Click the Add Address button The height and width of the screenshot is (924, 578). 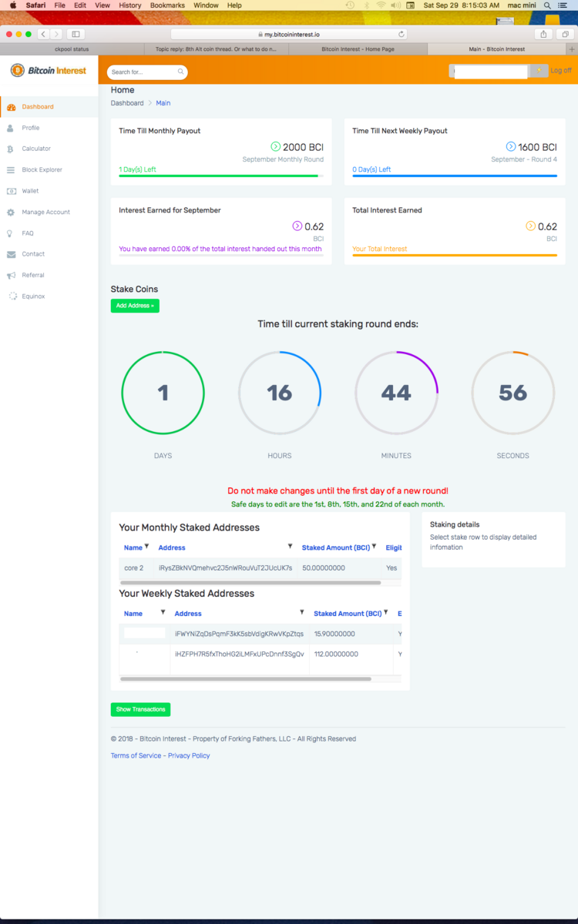[x=135, y=306]
